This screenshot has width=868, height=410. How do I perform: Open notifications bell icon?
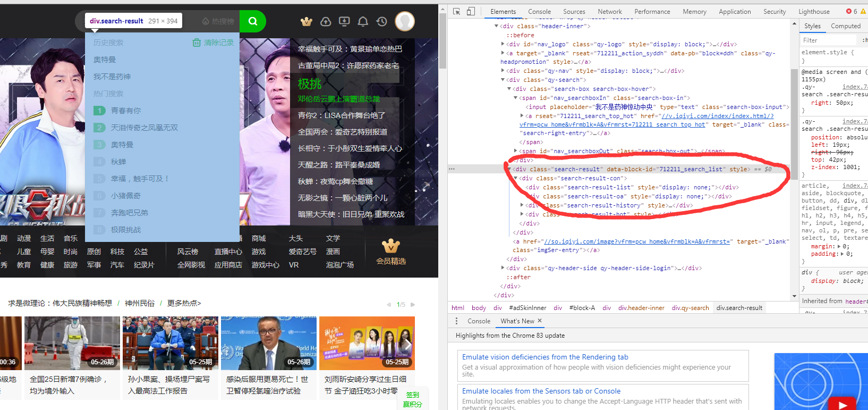363,21
